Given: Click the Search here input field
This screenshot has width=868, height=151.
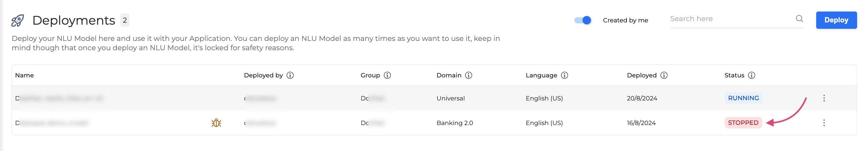Looking at the screenshot, I should 731,19.
